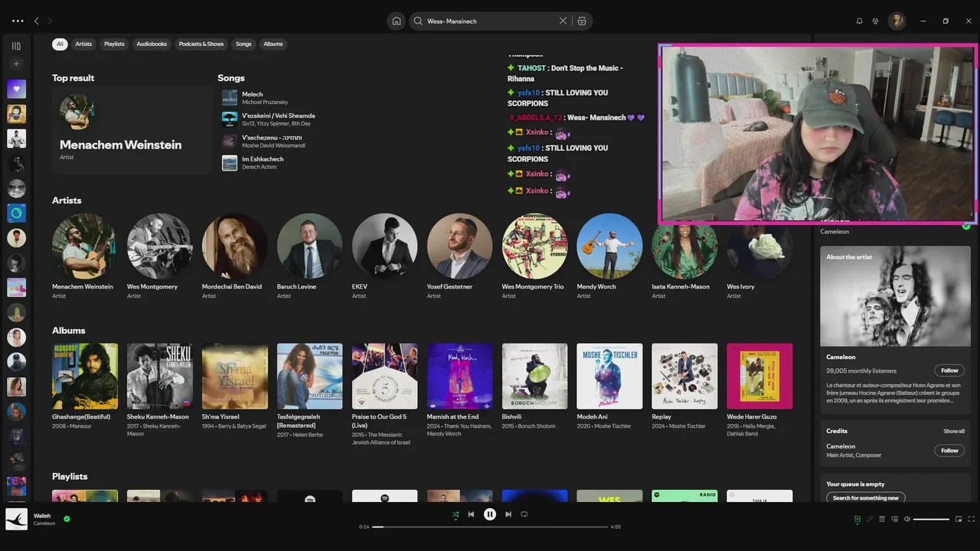The height and width of the screenshot is (551, 980).
Task: Pause the current song
Action: 490,514
